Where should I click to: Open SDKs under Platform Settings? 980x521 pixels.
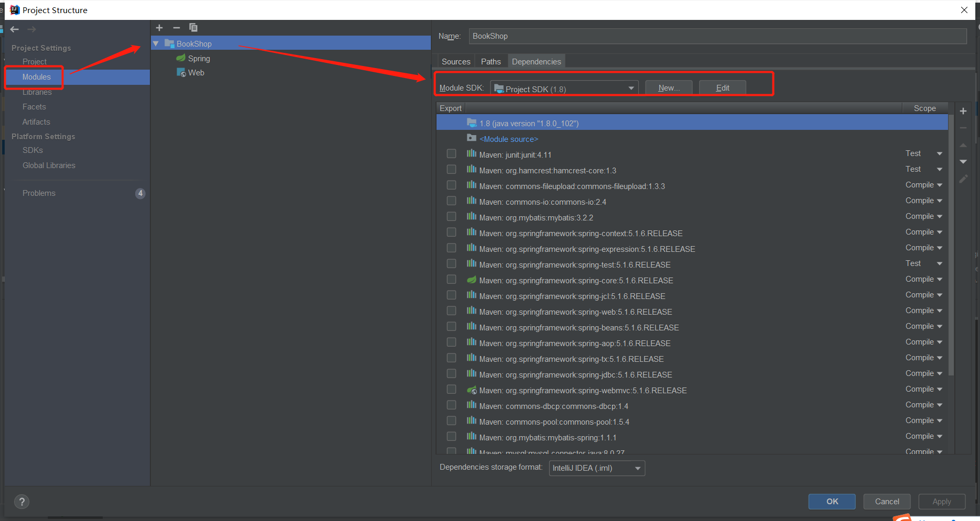coord(32,150)
